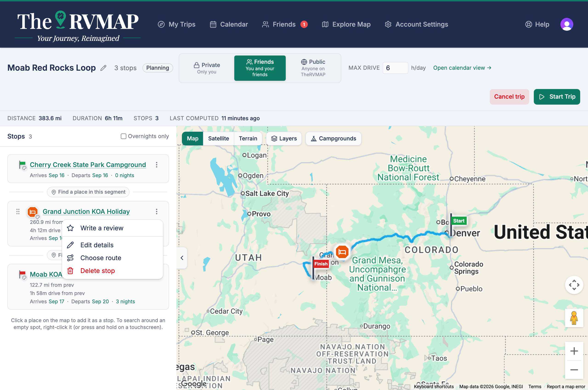
Task: Set trip visibility to Private
Action: tap(207, 68)
